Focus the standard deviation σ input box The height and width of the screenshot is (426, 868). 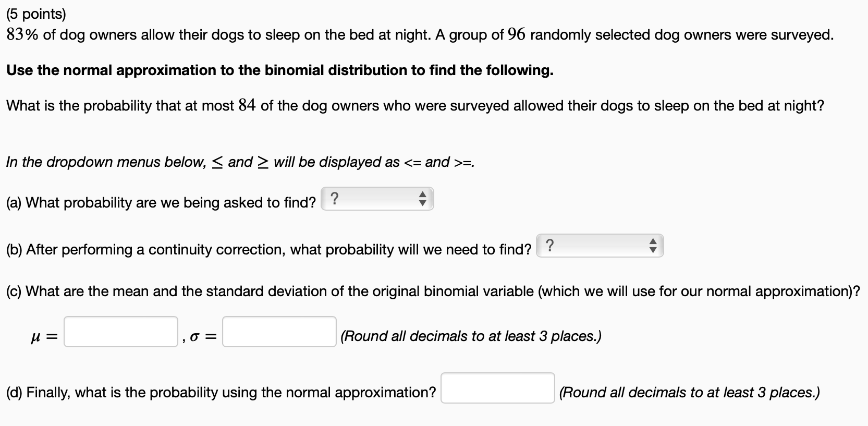coord(279,332)
